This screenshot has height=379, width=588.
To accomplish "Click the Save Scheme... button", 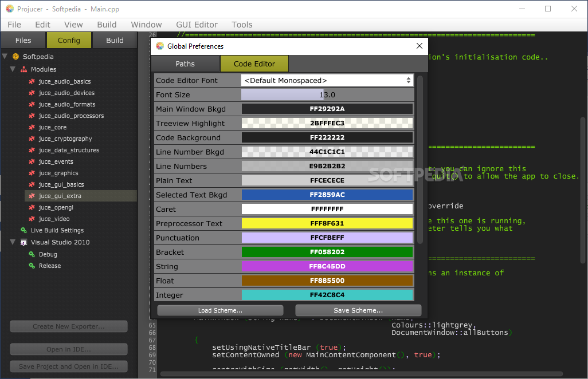I will coord(358,310).
